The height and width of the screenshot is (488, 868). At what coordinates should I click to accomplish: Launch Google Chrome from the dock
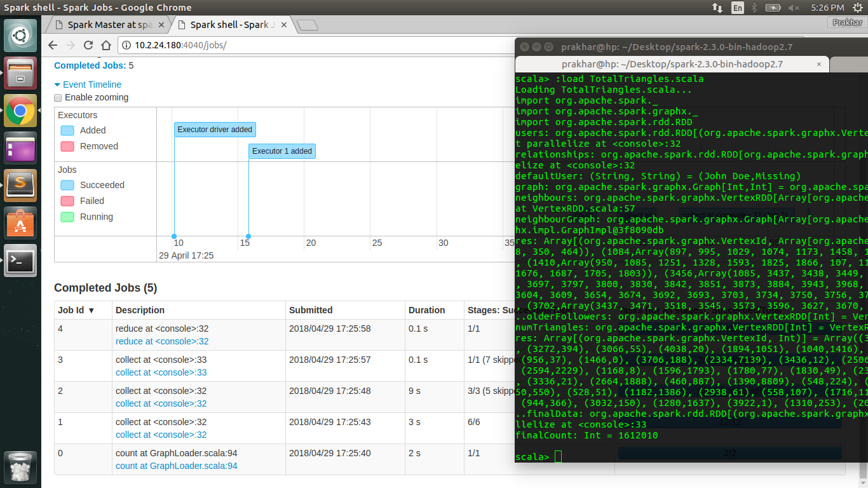pyautogui.click(x=20, y=111)
